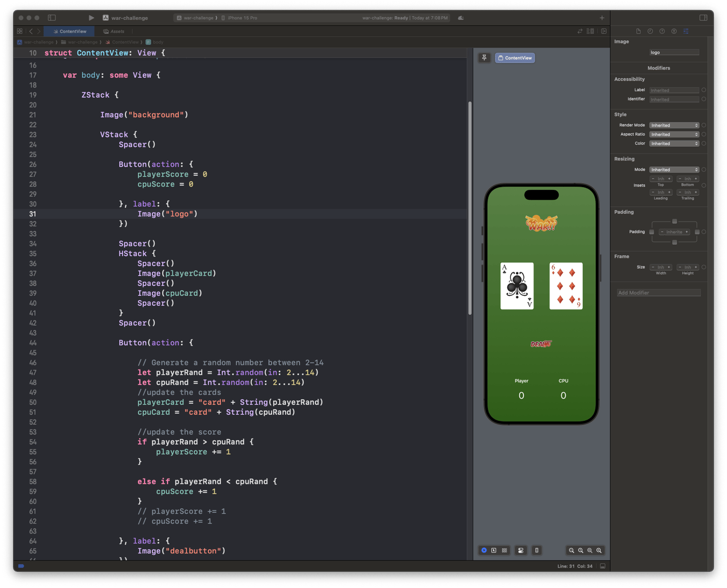
Task: Click the ace of clubs card in preview
Action: 517,286
